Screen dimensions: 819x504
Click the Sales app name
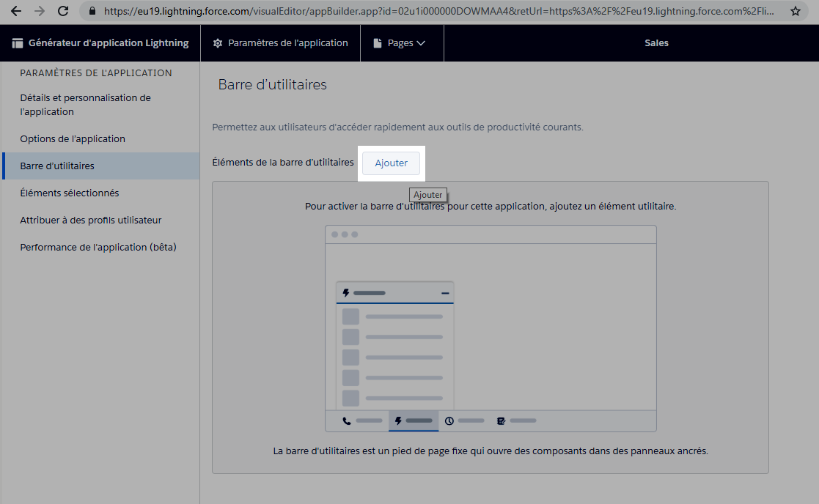656,43
